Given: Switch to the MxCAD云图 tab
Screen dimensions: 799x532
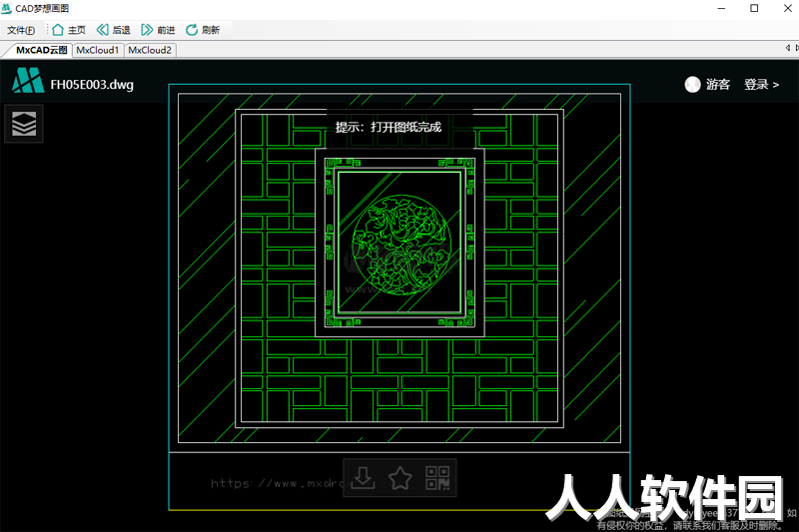Looking at the screenshot, I should 41,50.
